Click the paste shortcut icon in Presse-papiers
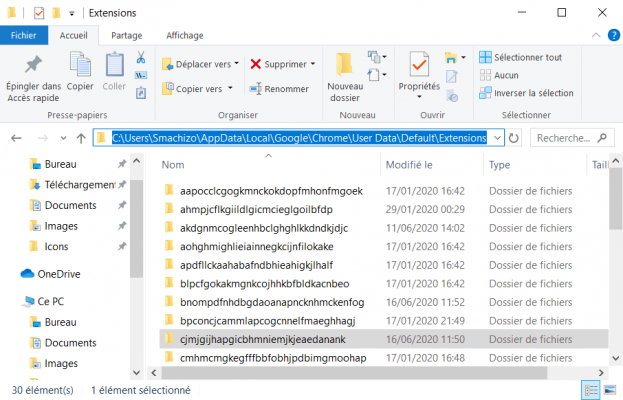This screenshot has width=623, height=400. tap(141, 93)
